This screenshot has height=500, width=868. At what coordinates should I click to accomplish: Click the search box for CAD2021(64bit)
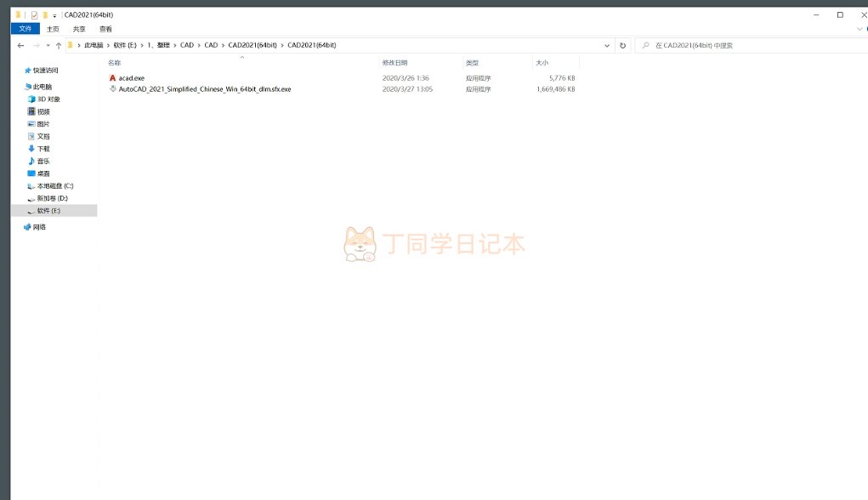tap(751, 45)
